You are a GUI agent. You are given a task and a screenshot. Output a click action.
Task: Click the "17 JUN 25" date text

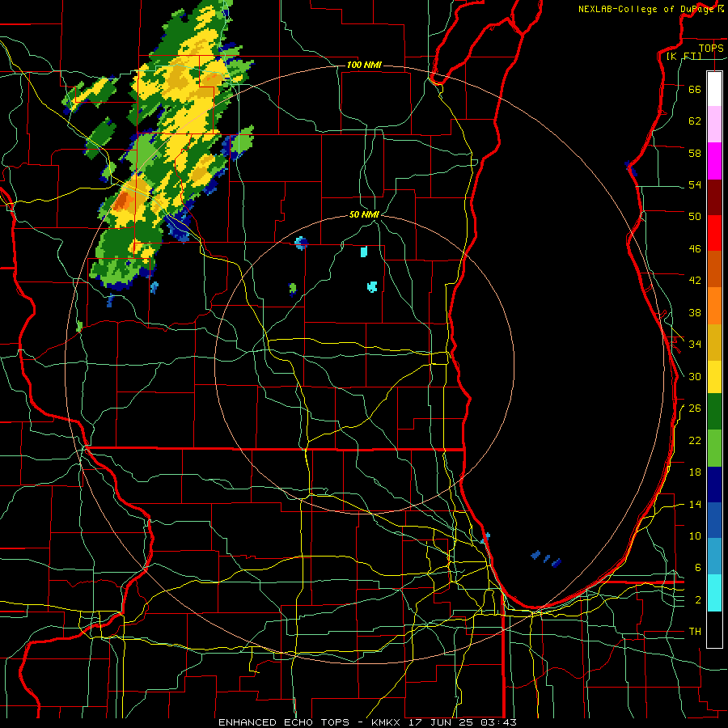[440, 722]
